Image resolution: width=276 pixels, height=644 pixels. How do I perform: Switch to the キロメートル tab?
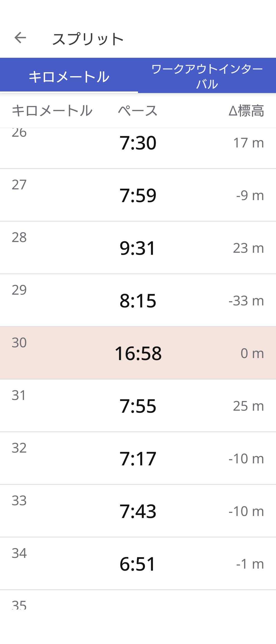coord(69,76)
